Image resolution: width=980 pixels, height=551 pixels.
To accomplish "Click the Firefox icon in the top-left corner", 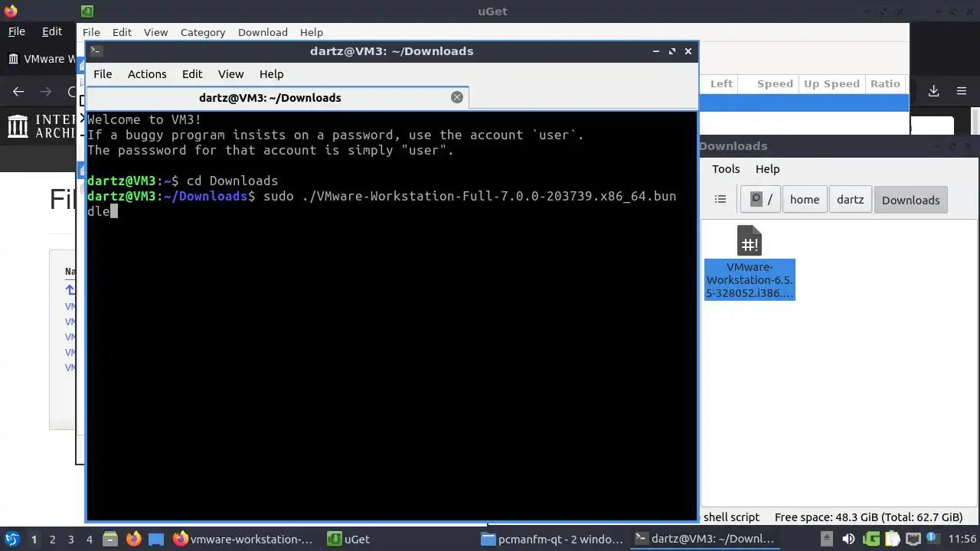I will (9, 11).
